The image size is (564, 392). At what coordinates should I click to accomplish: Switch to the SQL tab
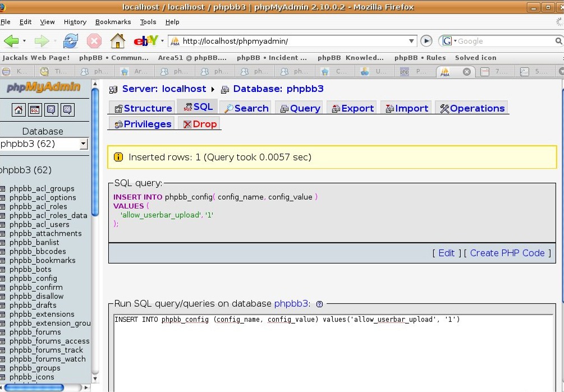pyautogui.click(x=198, y=107)
